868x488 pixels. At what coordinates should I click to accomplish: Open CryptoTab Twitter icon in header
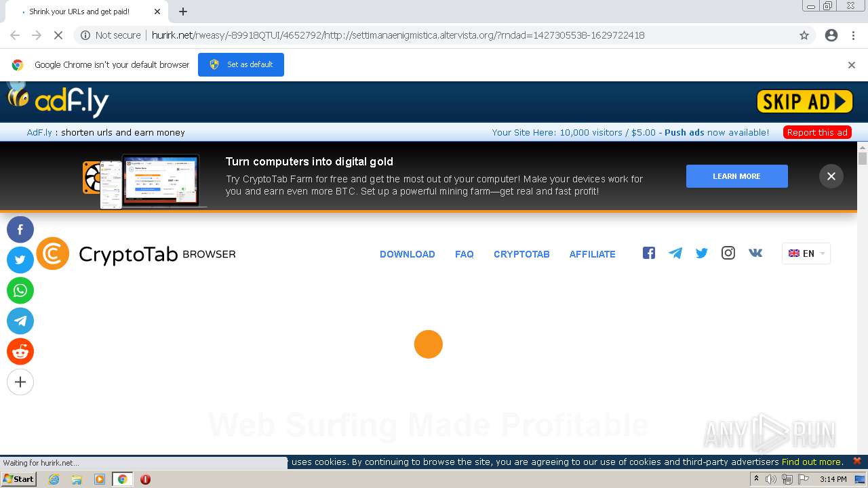(702, 253)
